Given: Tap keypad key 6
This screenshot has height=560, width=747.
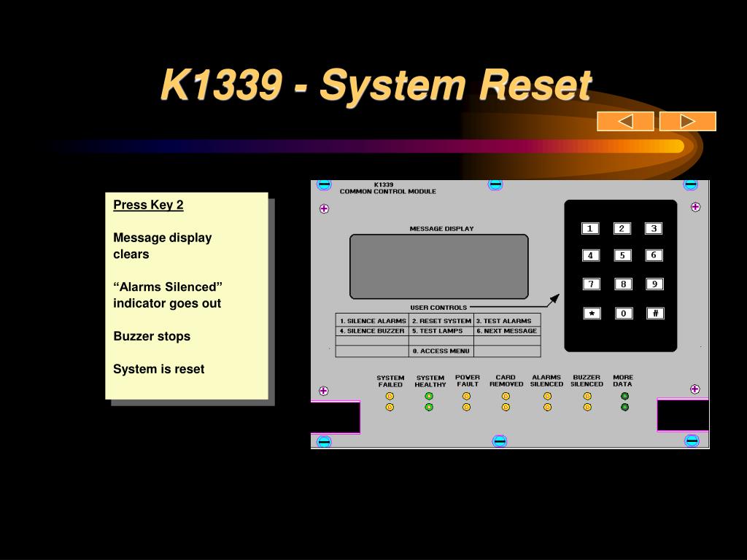Looking at the screenshot, I should pos(654,255).
